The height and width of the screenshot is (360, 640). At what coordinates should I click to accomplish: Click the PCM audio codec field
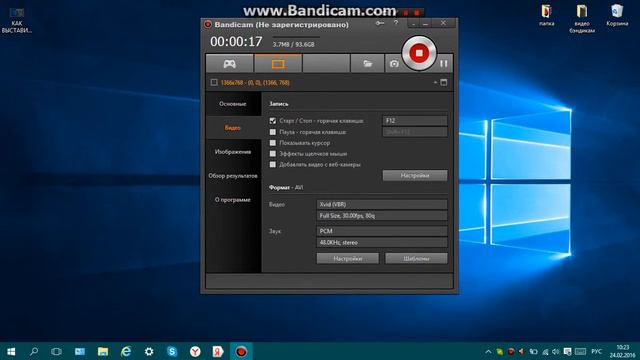coord(382,231)
